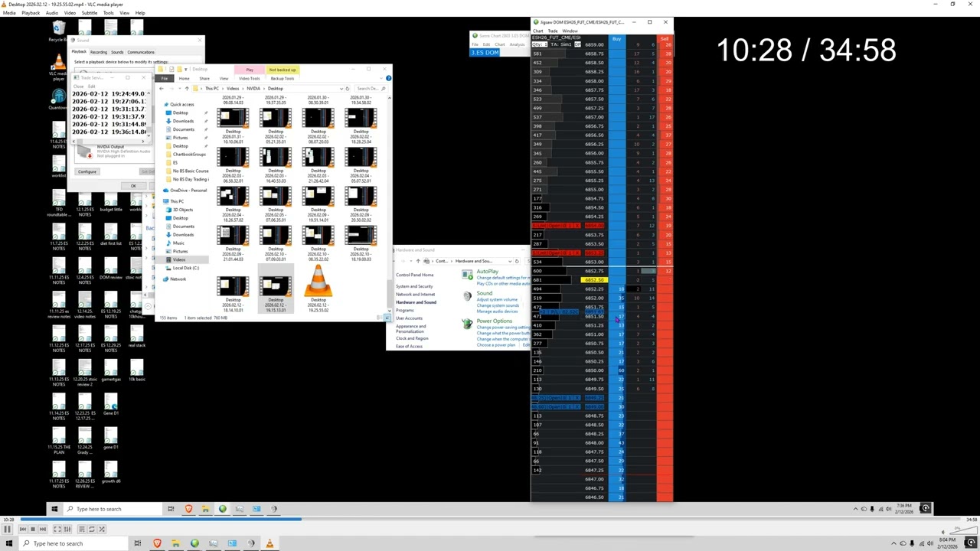Switch to Recording tab in Sound dialog

pos(99,52)
